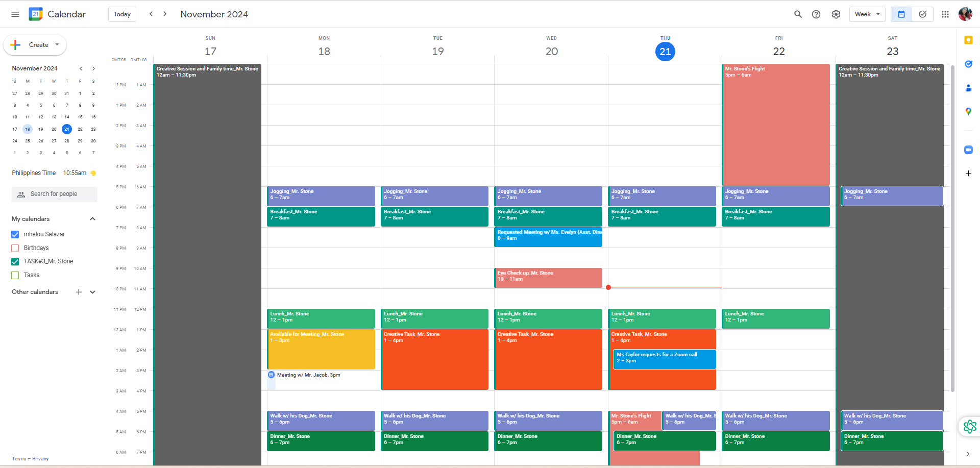
Task: Open the Privacy link
Action: pyautogui.click(x=40, y=459)
